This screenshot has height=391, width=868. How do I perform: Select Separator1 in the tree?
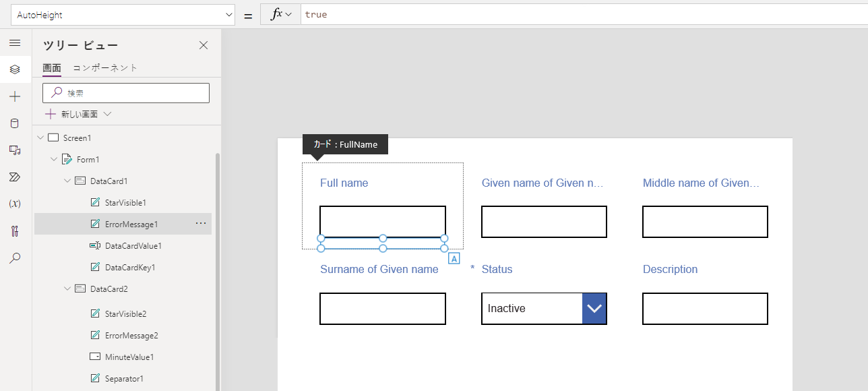click(124, 378)
